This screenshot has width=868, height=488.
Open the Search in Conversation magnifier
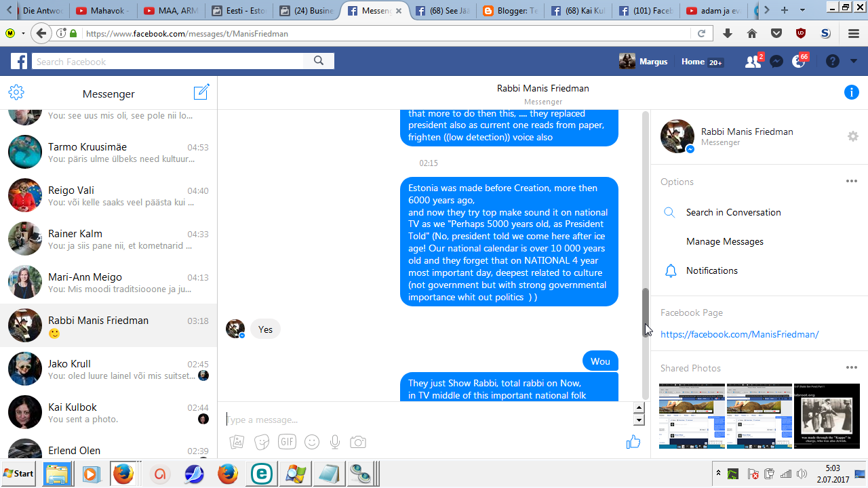669,212
